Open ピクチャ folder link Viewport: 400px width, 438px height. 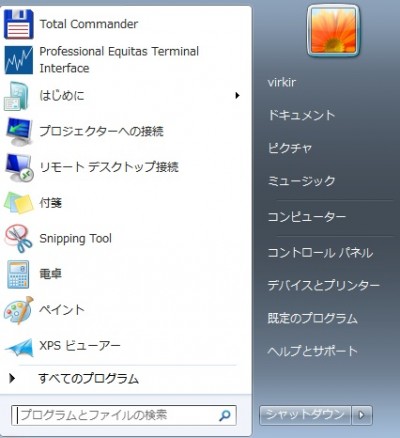tap(290, 148)
